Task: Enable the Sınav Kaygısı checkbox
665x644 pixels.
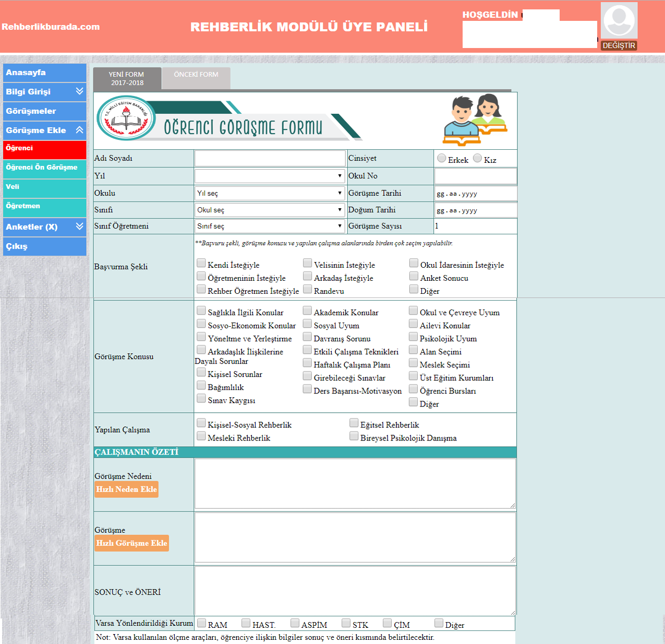Action: pyautogui.click(x=201, y=399)
